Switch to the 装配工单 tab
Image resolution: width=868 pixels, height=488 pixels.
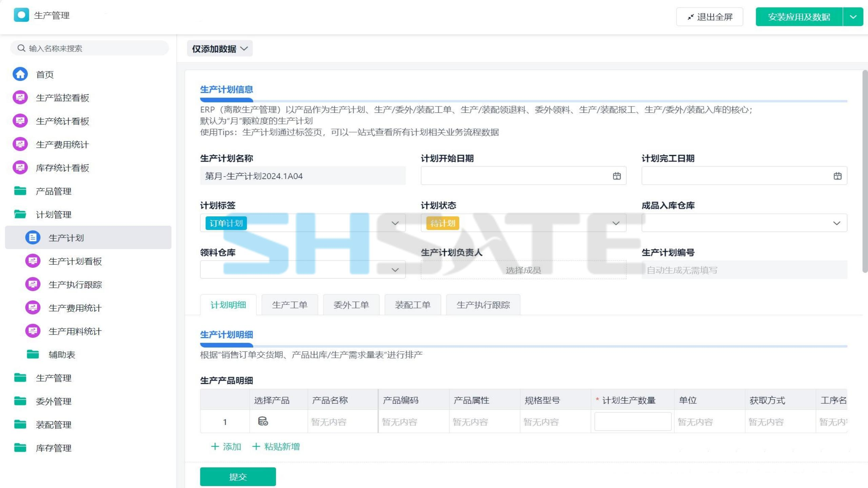(x=412, y=305)
